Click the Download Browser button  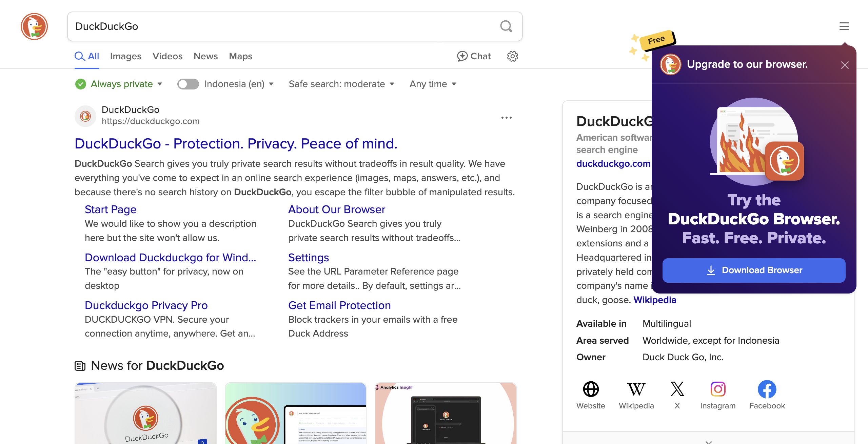[753, 270]
